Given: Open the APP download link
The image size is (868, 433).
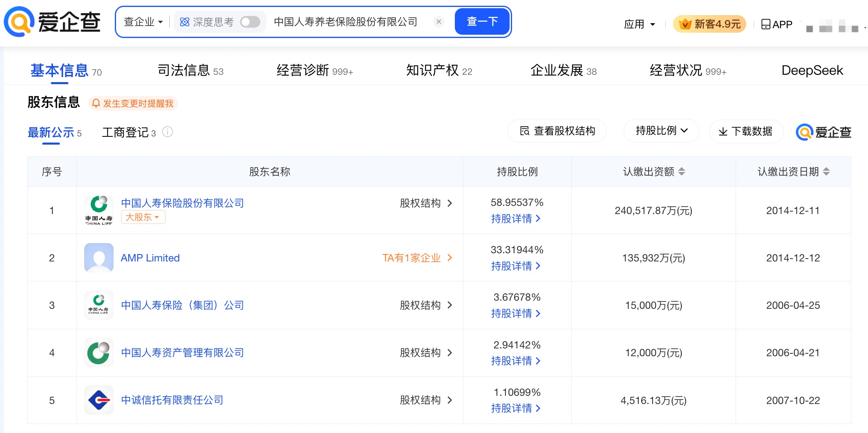Looking at the screenshot, I should (x=777, y=24).
